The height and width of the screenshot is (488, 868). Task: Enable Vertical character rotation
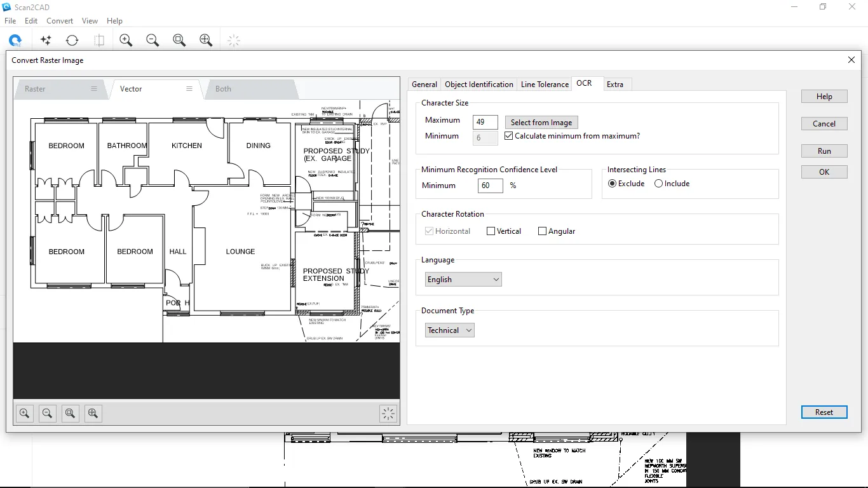[x=491, y=231]
